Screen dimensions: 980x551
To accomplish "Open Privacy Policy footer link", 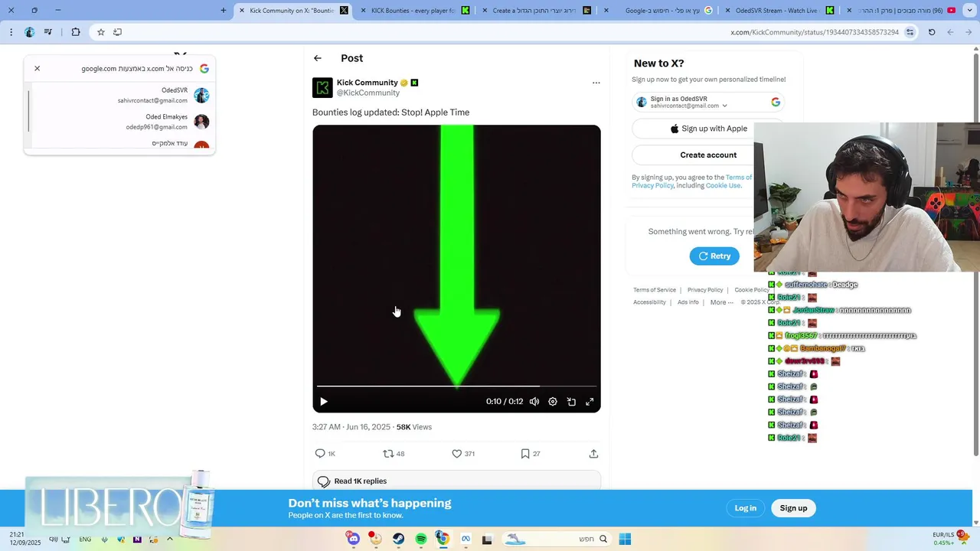I will pyautogui.click(x=705, y=290).
